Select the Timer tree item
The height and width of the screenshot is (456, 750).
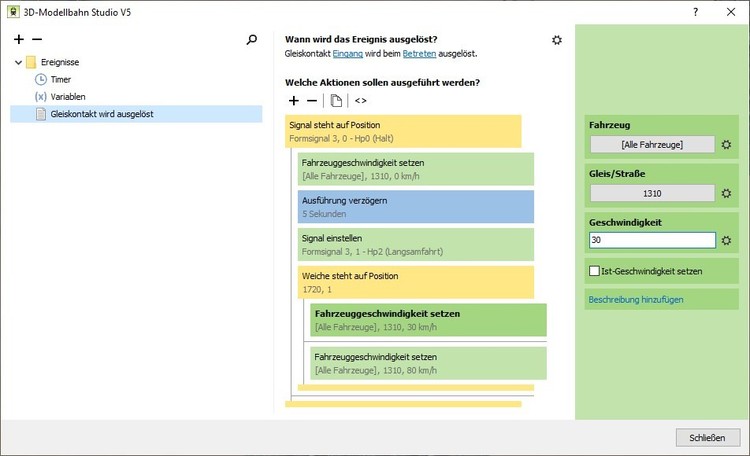60,79
